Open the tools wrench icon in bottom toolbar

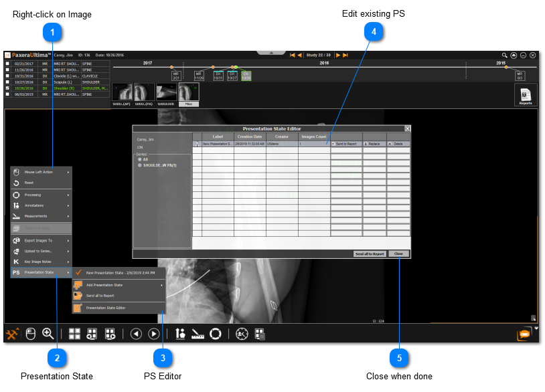12,333
